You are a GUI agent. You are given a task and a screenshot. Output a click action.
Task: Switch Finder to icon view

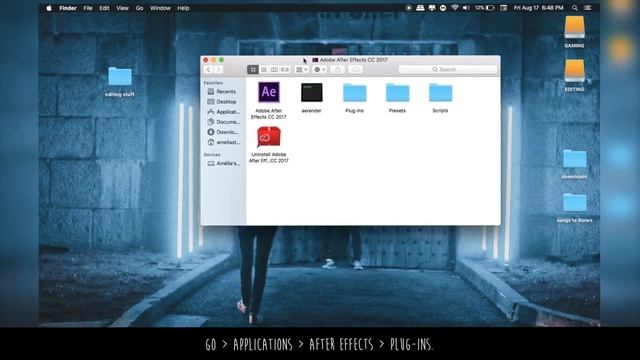pyautogui.click(x=253, y=70)
